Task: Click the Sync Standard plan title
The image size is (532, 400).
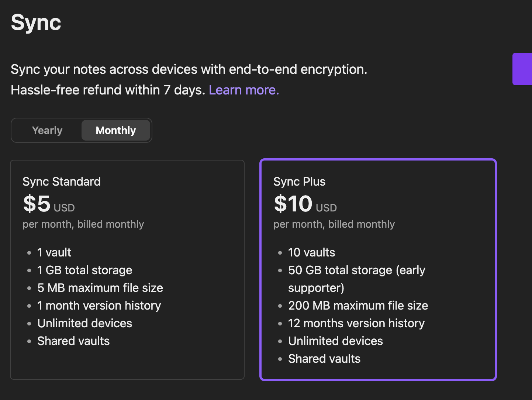Action: [x=62, y=182]
